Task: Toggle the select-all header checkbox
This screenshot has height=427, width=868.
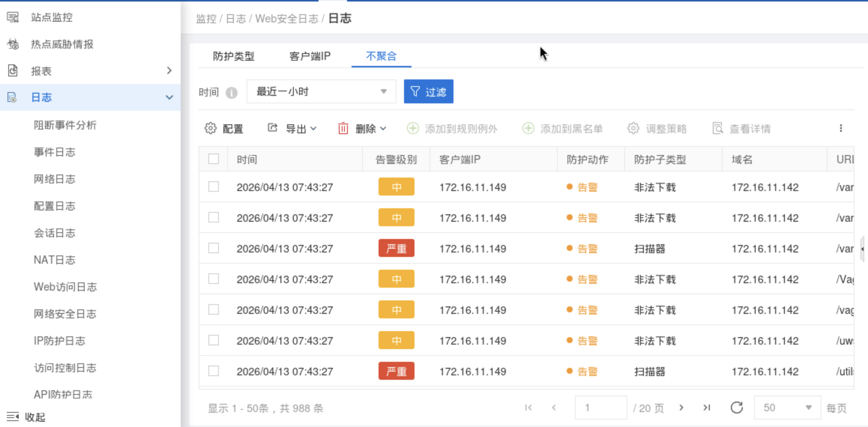Action: (214, 159)
